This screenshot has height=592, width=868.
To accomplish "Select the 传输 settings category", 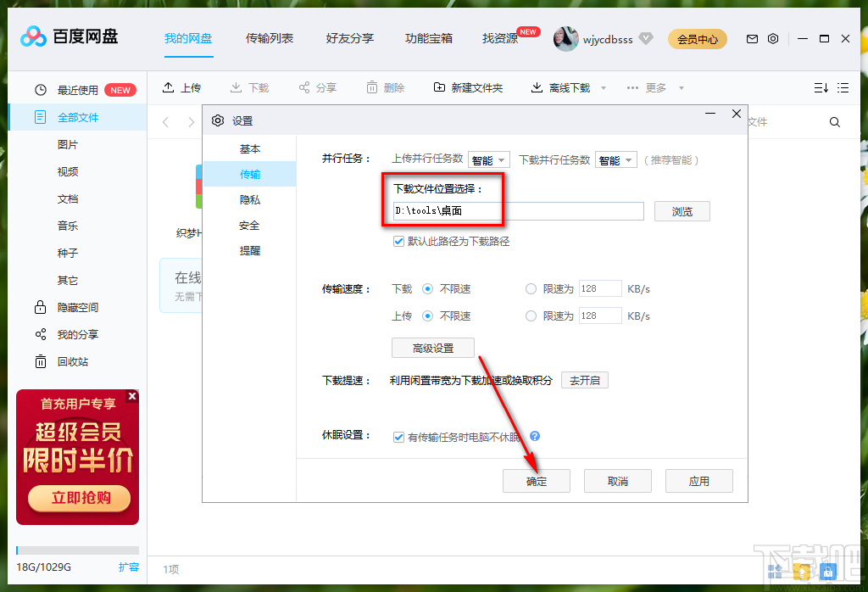I will 250,174.
